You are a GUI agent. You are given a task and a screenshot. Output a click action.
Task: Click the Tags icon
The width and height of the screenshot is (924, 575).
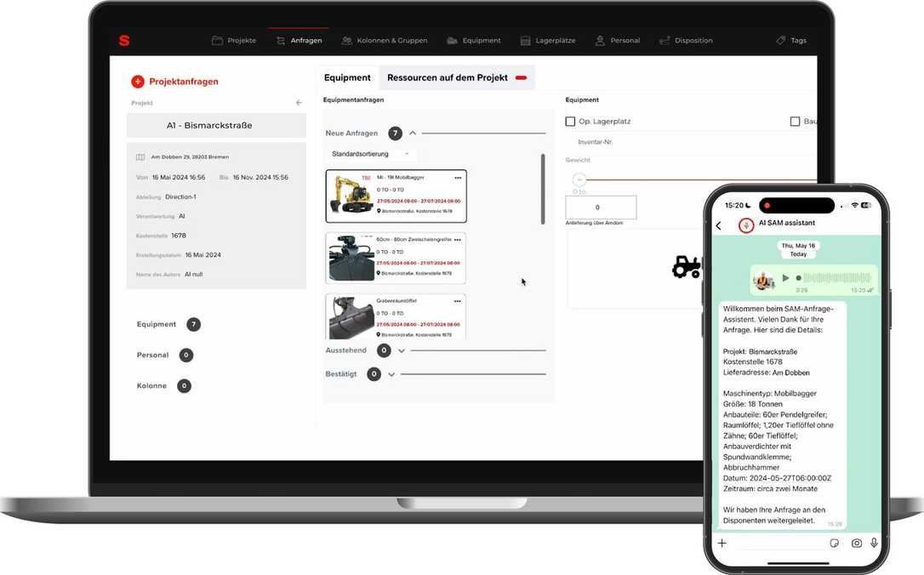(x=780, y=40)
